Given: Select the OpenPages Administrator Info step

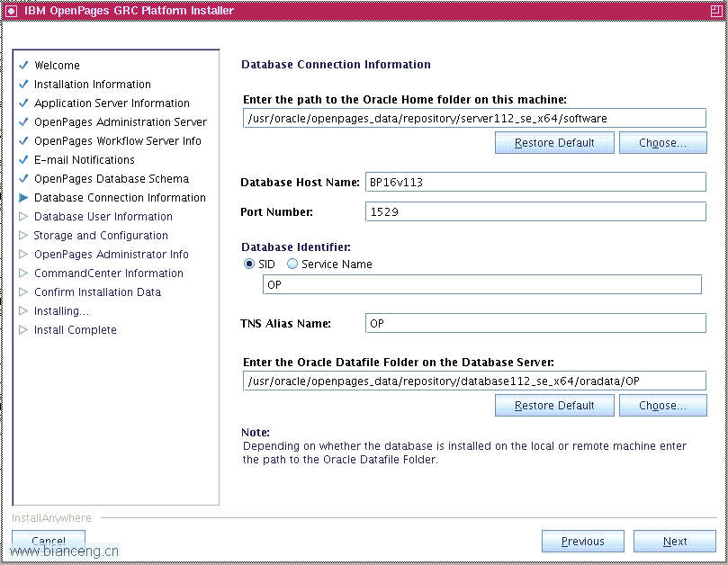Looking at the screenshot, I should pos(112,255).
